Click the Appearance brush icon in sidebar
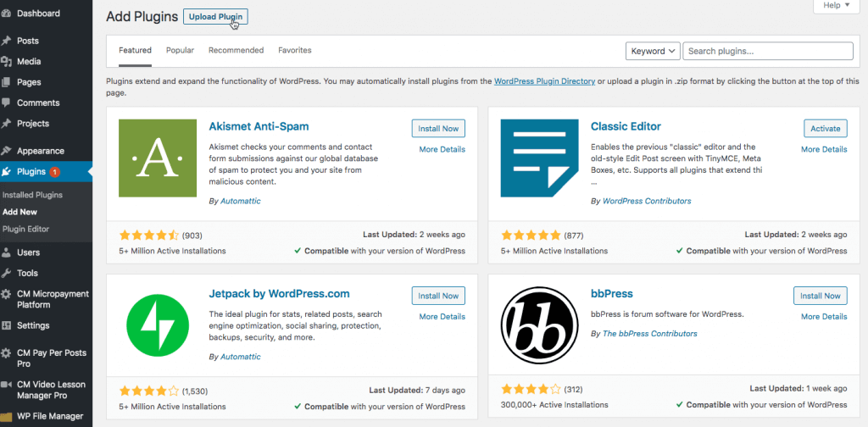868x427 pixels. point(7,151)
